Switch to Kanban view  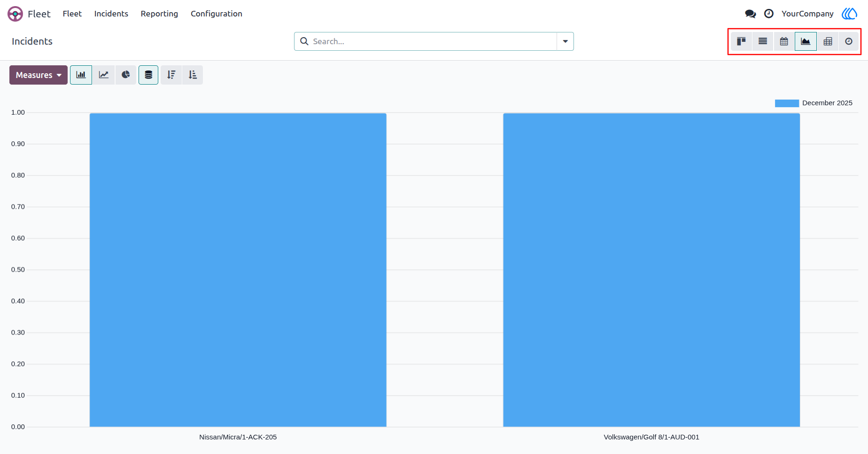pos(741,41)
